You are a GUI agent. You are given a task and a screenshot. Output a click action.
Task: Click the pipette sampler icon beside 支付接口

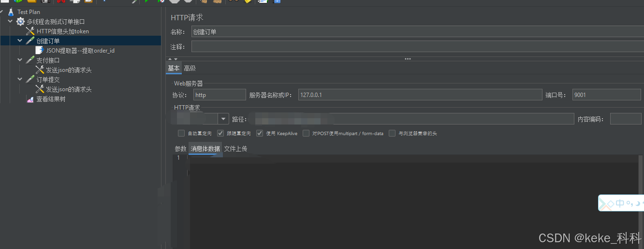coord(30,60)
